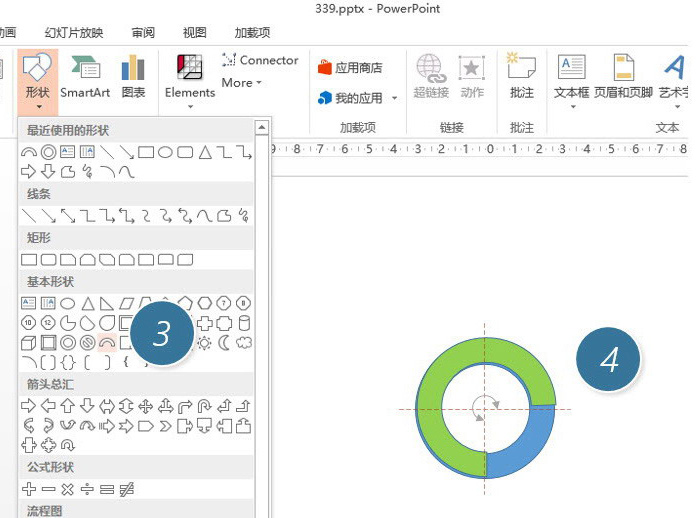Insert a SmartArt graphic
700x518 pixels.
tap(85, 76)
